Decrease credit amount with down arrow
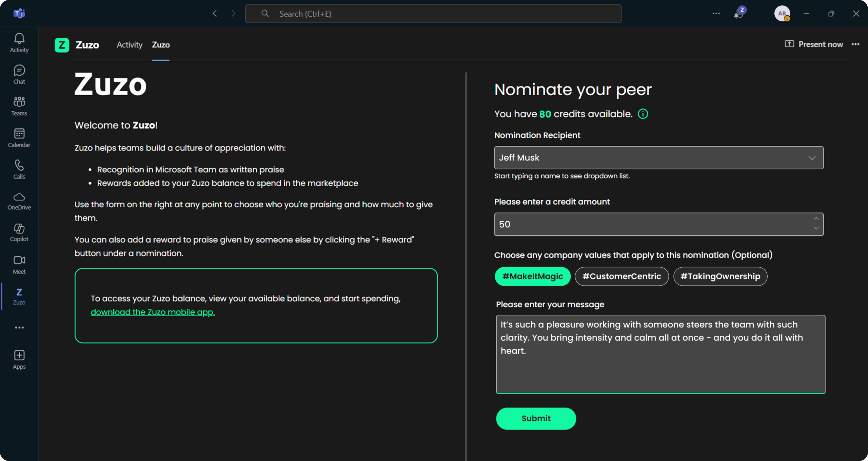 point(816,229)
